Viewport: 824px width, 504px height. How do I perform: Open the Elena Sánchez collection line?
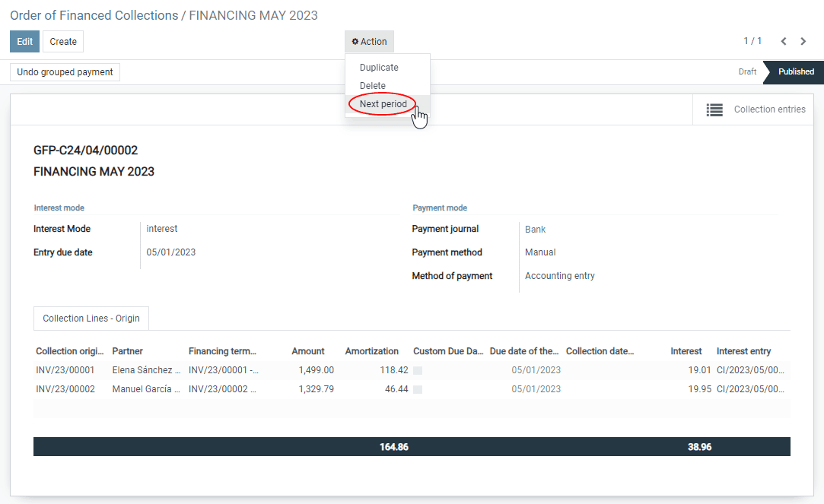click(146, 370)
